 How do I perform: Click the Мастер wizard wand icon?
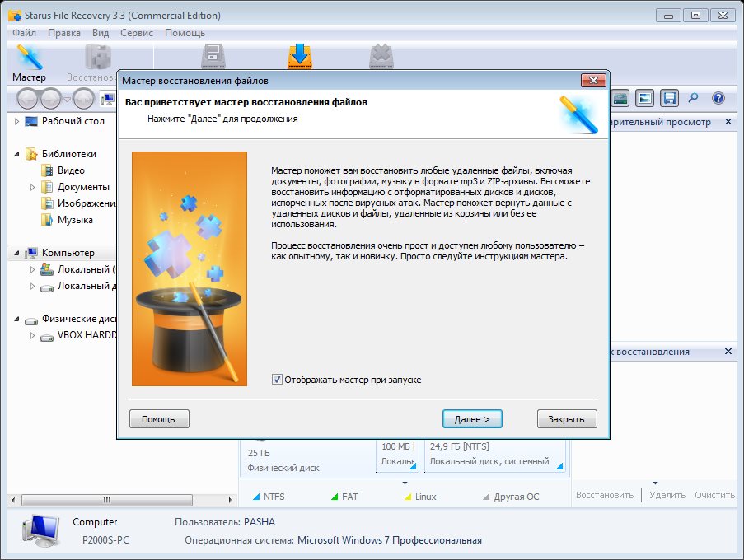[x=29, y=58]
